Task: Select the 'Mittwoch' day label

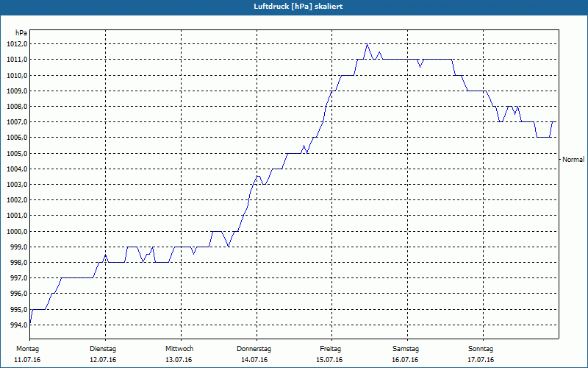Action: pyautogui.click(x=179, y=349)
